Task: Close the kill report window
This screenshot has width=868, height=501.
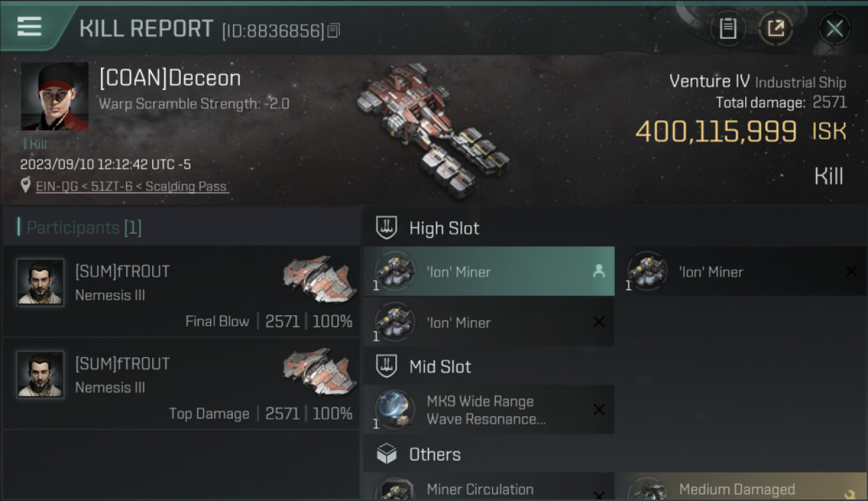Action: pyautogui.click(x=834, y=29)
